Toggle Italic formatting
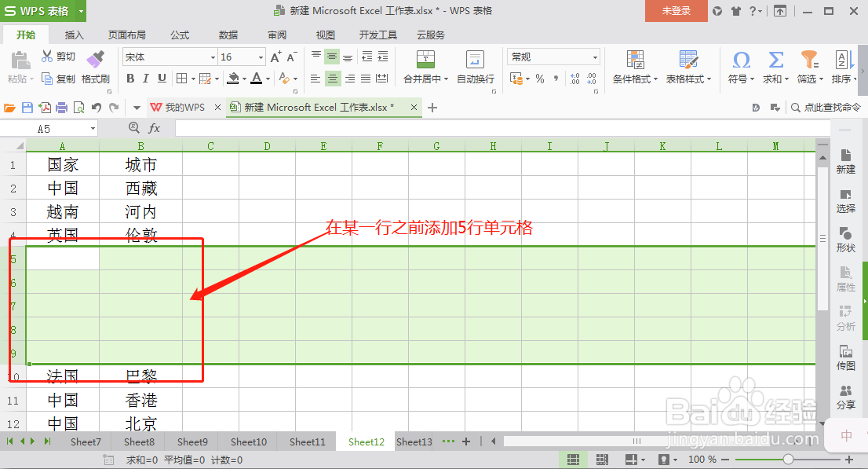This screenshot has width=868, height=469. [146, 79]
